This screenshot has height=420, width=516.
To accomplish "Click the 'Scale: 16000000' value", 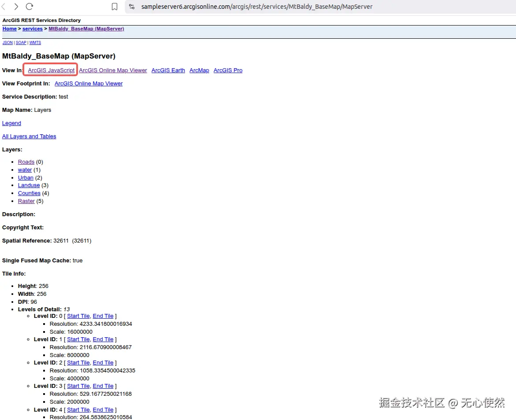I will [71, 332].
